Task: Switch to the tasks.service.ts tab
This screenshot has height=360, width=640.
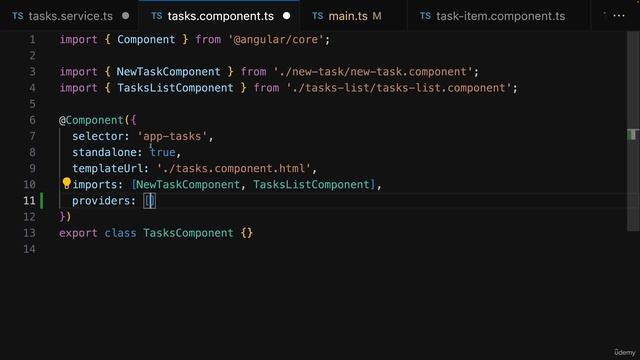Action: [x=69, y=16]
